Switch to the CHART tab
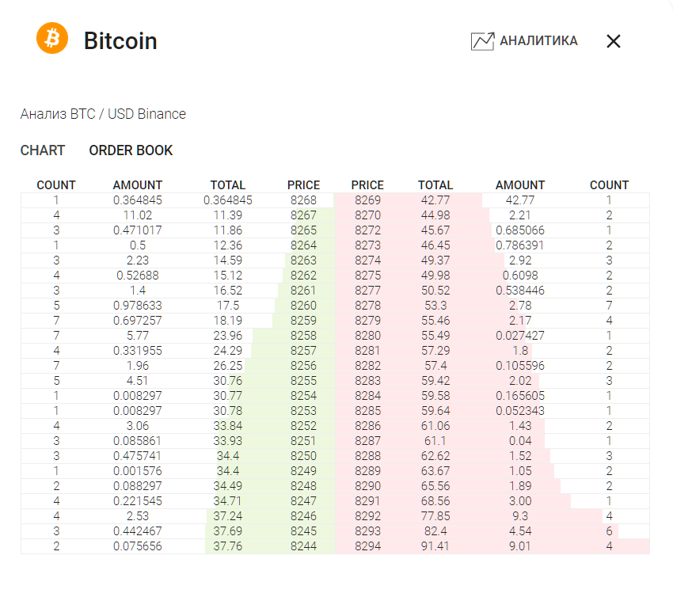 43,150
